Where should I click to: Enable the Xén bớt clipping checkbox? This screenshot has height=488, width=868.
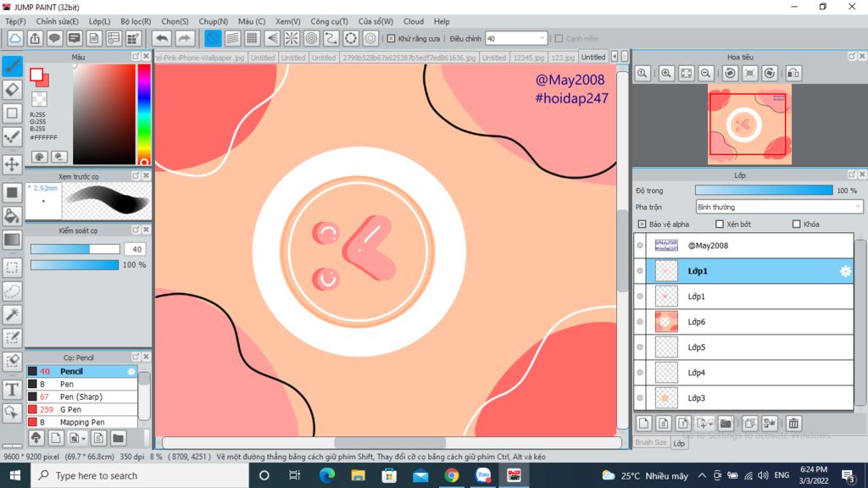(720, 224)
